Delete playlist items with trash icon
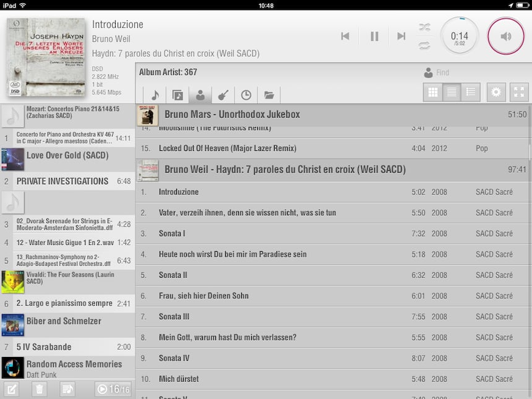Screen dimensions: 532x399 40,389
